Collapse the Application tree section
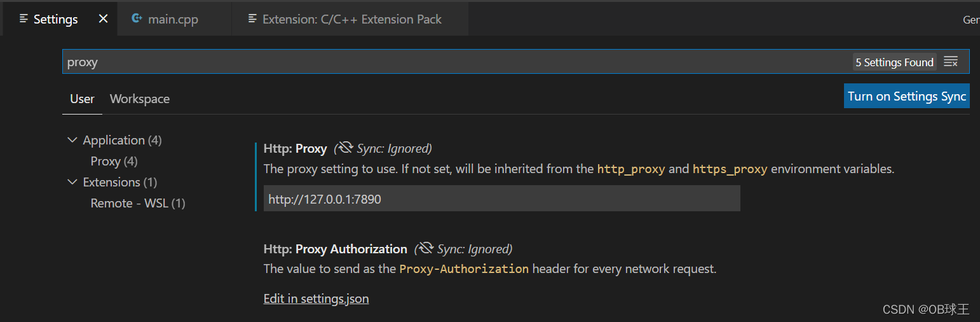980x322 pixels. click(x=72, y=140)
